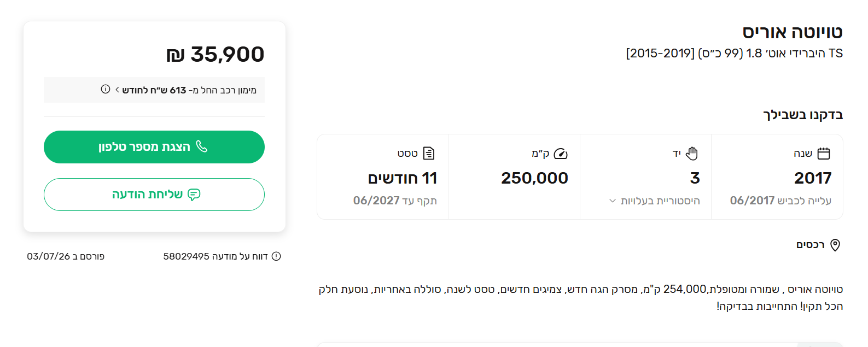Viewport: 868px width, 347px height.
Task: Click the info icon next to דווח על מודעה
Action: coord(276,256)
